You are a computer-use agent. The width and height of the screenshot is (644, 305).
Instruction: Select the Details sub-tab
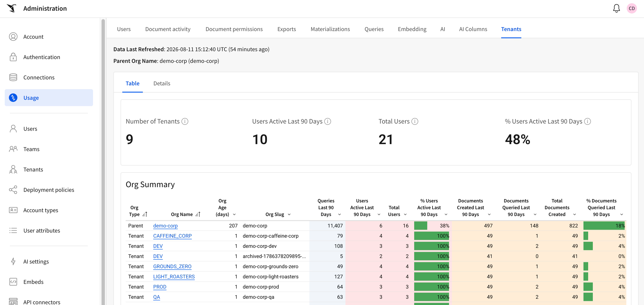[x=162, y=84]
